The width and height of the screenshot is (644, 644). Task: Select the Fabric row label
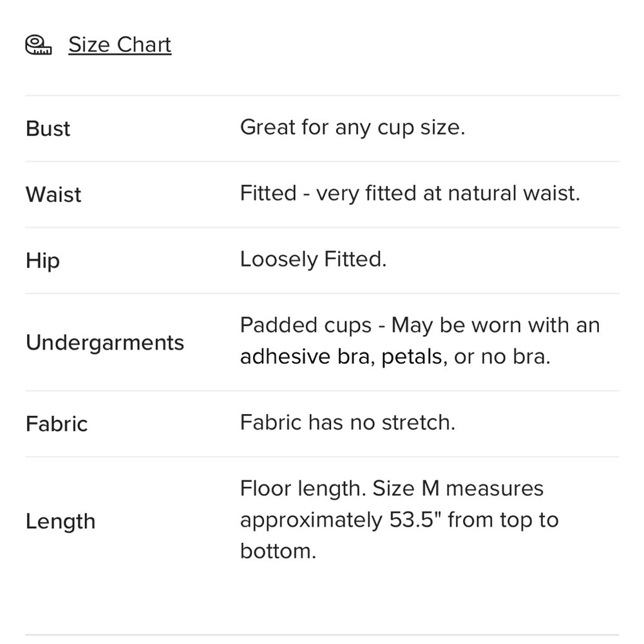[x=57, y=424]
